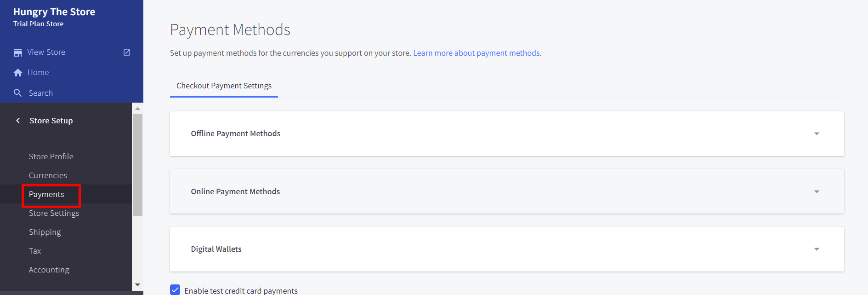Open the Tax settings page
Viewport: 868px width, 295px height.
click(x=35, y=251)
